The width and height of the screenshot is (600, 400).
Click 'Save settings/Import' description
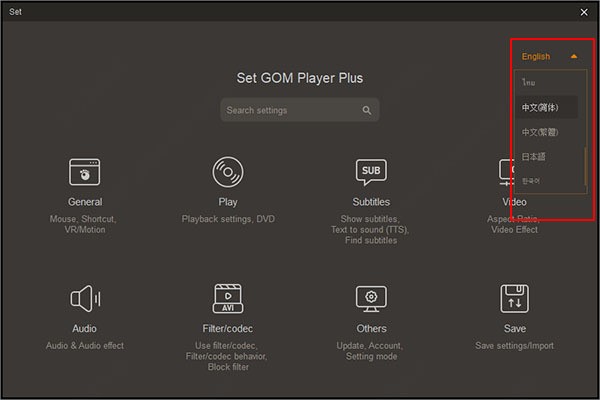pos(515,346)
